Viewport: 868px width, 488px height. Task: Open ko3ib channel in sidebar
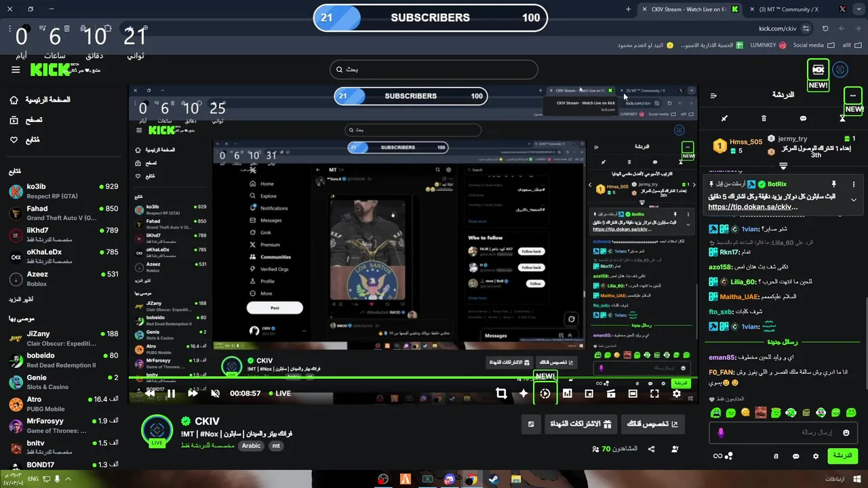tap(64, 192)
